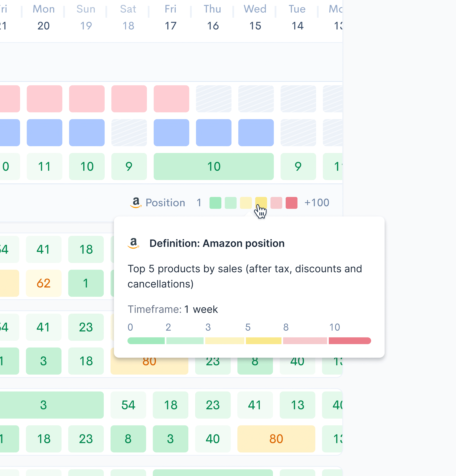Select the dark green position legend swatch
The width and height of the screenshot is (456, 476).
[x=215, y=203]
